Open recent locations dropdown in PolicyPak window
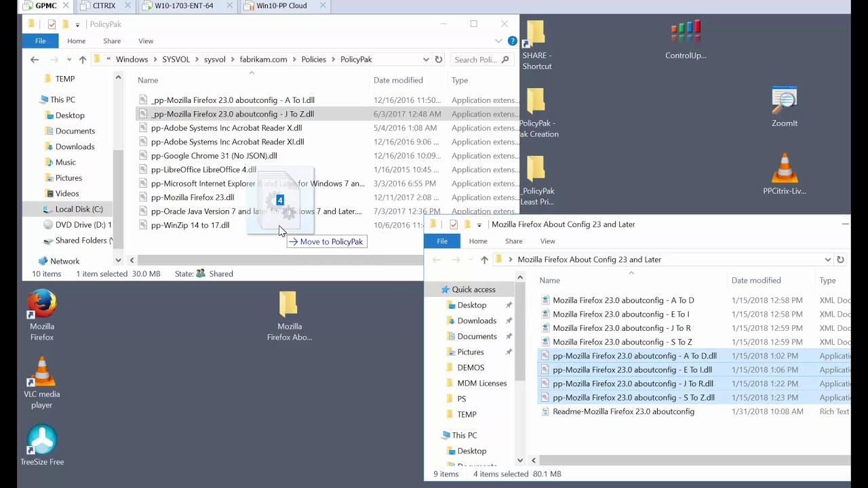The image size is (868, 488). point(68,60)
